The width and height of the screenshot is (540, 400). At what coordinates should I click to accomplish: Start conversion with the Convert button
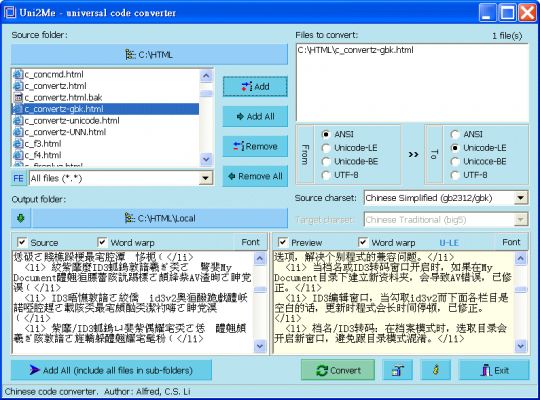pyautogui.click(x=338, y=370)
